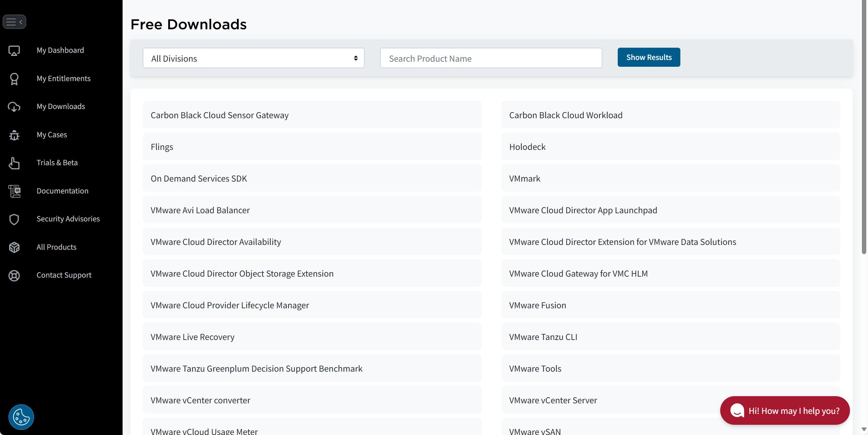This screenshot has width=868, height=435.
Task: Select the My Entitlements badge icon
Action: click(14, 79)
